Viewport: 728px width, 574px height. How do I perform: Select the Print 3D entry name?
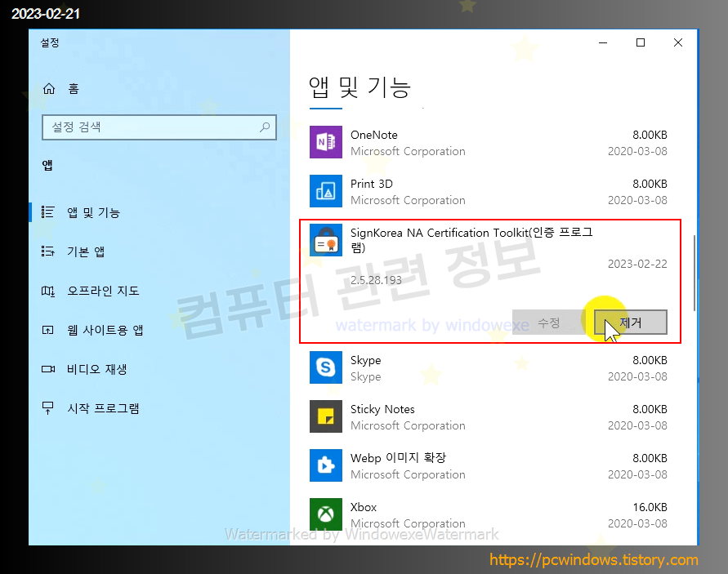(x=372, y=184)
